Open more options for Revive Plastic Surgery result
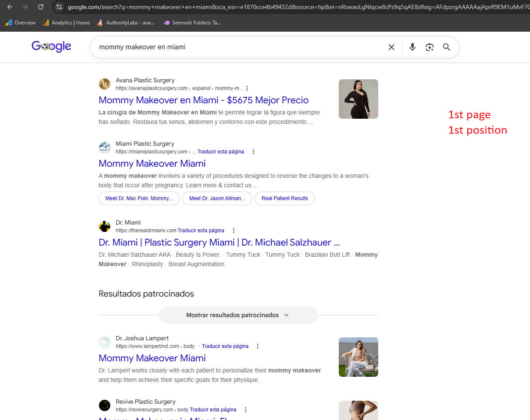The image size is (530, 420). (246, 410)
